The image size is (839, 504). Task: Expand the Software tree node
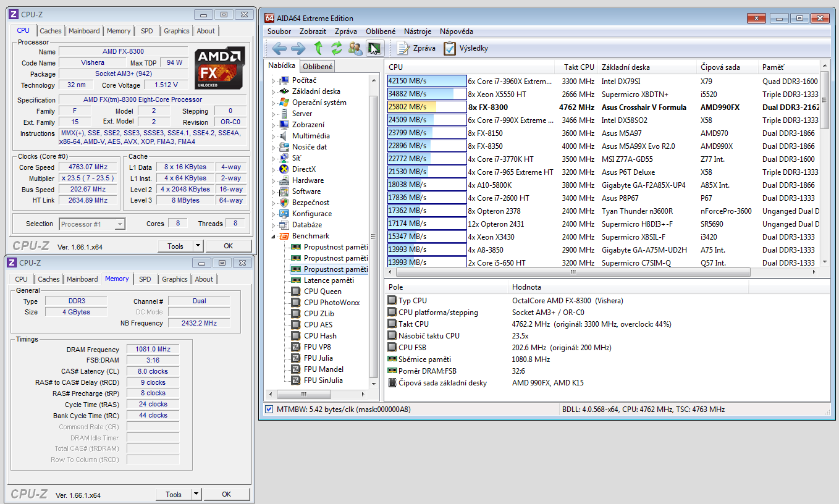coord(272,191)
